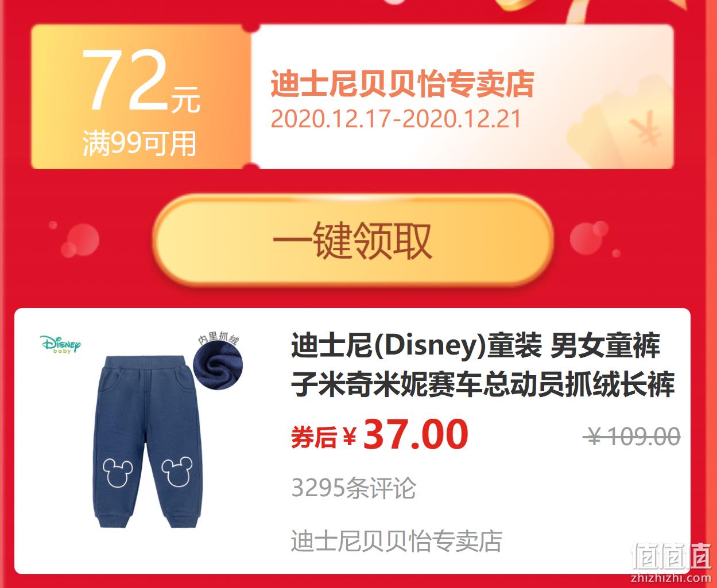
Task: View the 3295条评论 reviews link
Action: click(354, 489)
